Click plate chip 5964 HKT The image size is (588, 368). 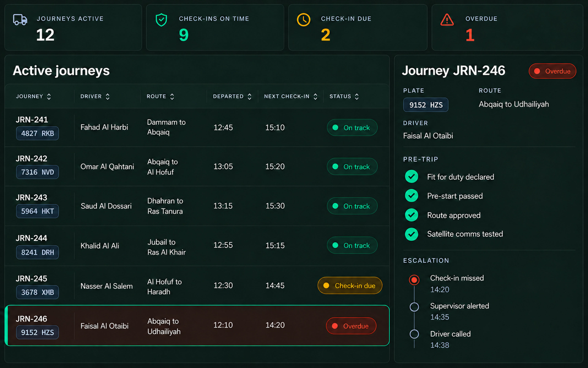38,211
